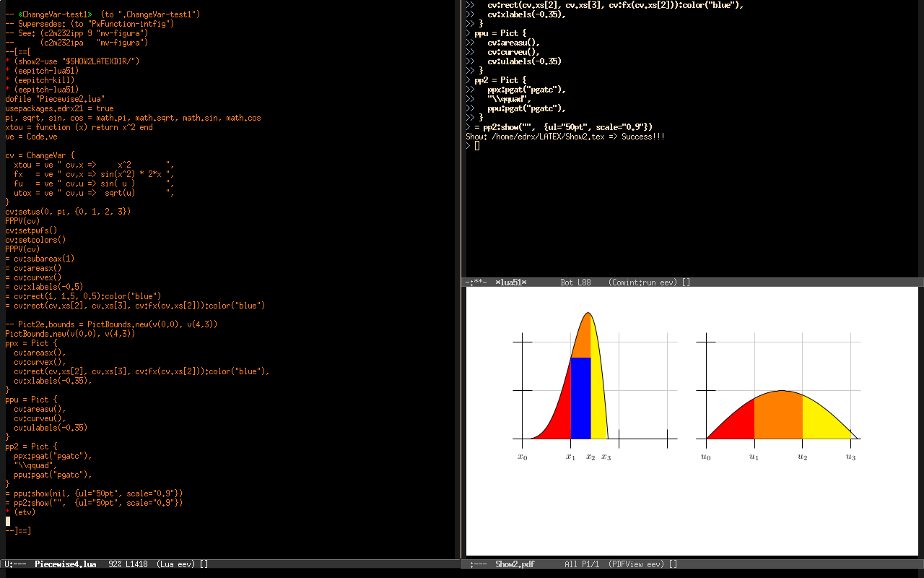Click the Show2.pdf buffer name in mode line

coord(515,564)
